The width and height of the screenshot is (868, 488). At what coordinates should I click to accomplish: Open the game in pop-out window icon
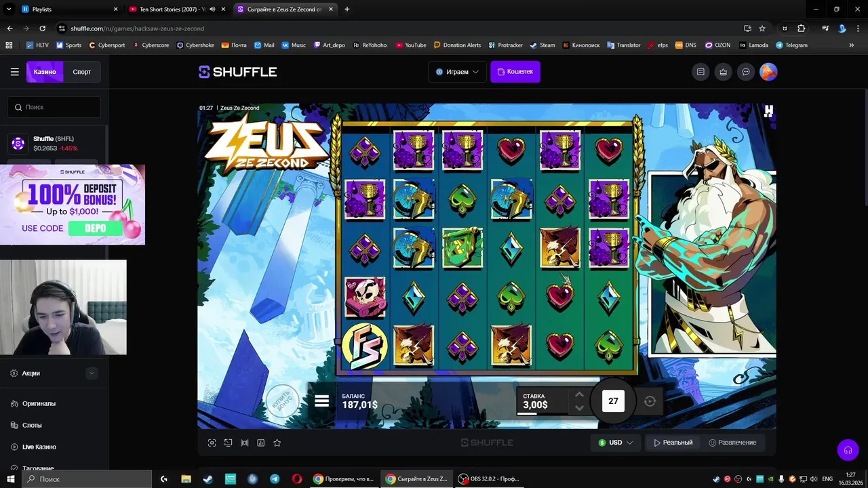tap(228, 443)
